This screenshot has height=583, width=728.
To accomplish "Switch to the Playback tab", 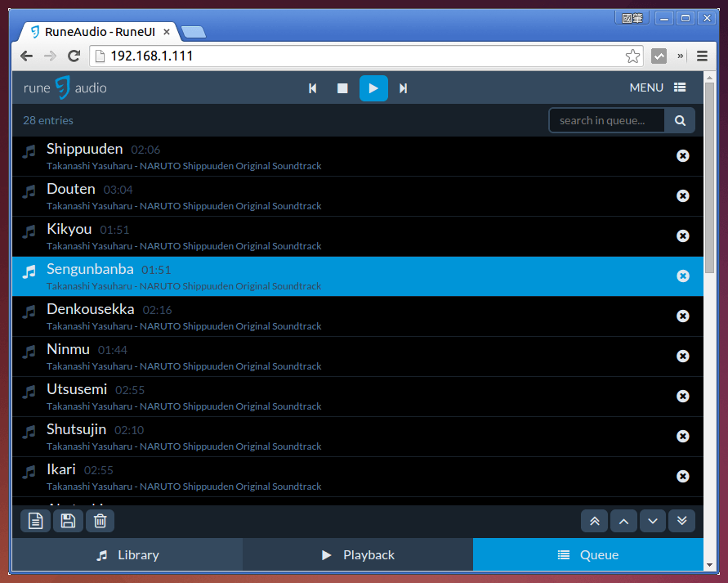I will pyautogui.click(x=358, y=554).
